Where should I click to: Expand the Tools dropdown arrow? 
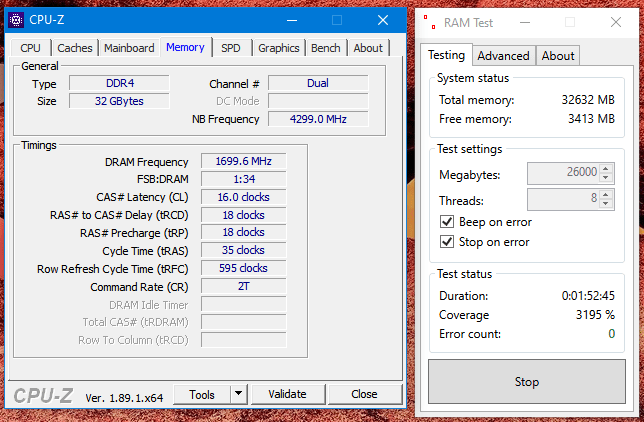pyautogui.click(x=239, y=394)
